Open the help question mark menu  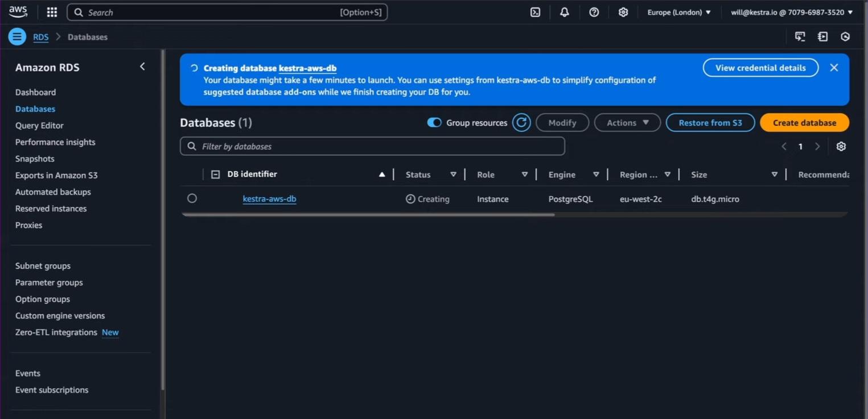point(594,12)
